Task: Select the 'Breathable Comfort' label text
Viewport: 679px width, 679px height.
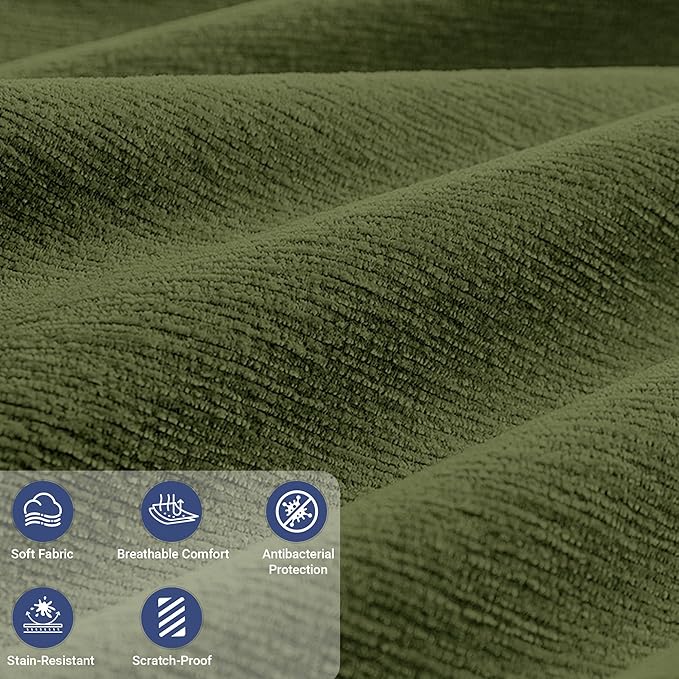Action: pos(173,554)
